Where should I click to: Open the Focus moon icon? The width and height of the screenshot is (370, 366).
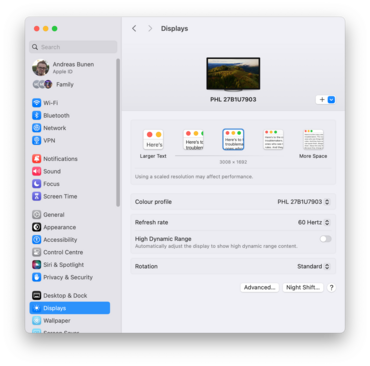tap(36, 184)
